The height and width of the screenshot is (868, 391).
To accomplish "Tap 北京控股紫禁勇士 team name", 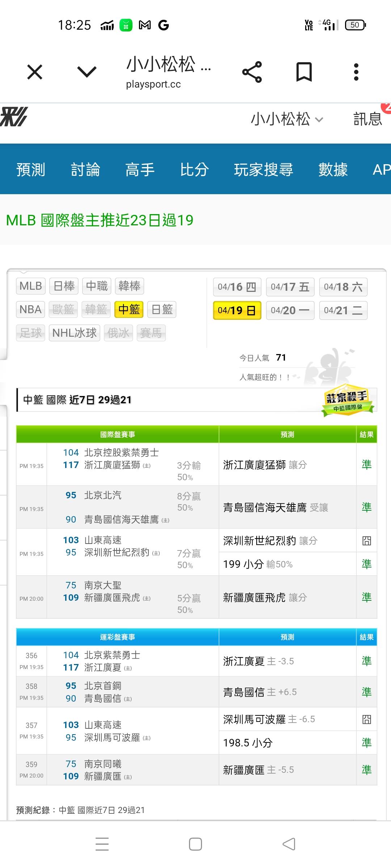I will tap(122, 452).
